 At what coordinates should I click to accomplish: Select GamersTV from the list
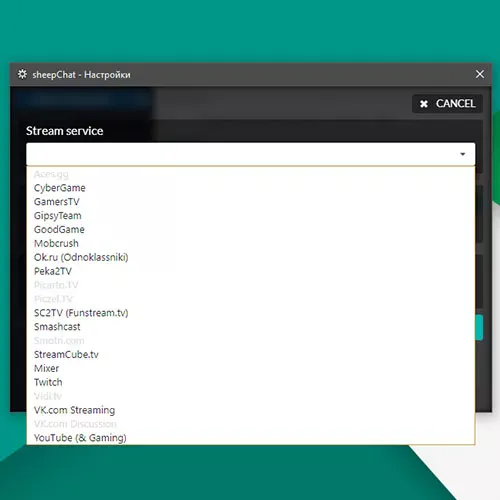(251, 202)
